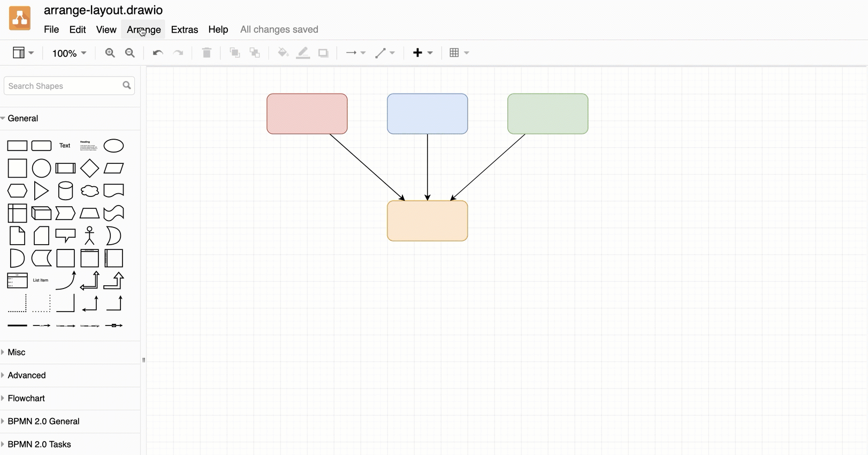868x455 pixels.
Task: Select the diamond shape in General palette
Action: pos(89,169)
